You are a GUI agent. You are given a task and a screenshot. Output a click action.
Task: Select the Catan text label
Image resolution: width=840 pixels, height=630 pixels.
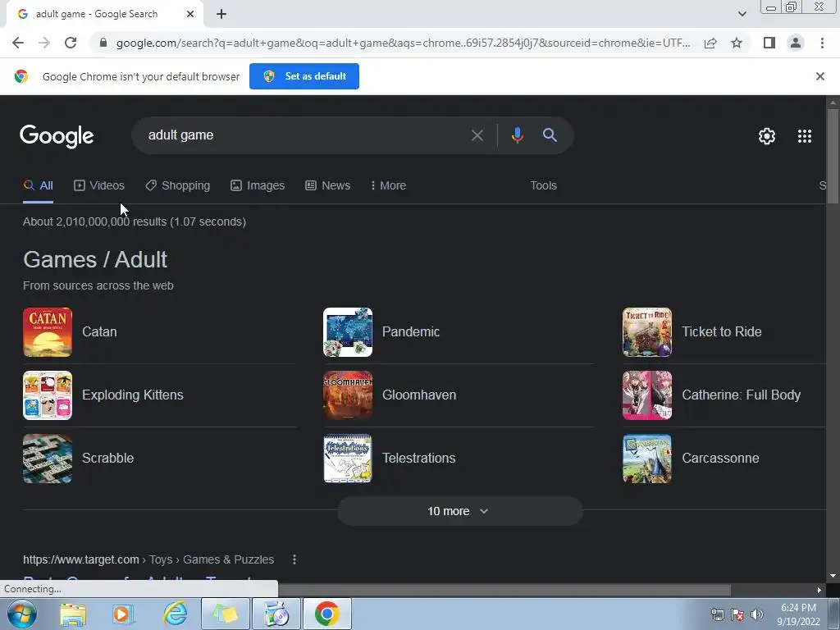tap(99, 331)
